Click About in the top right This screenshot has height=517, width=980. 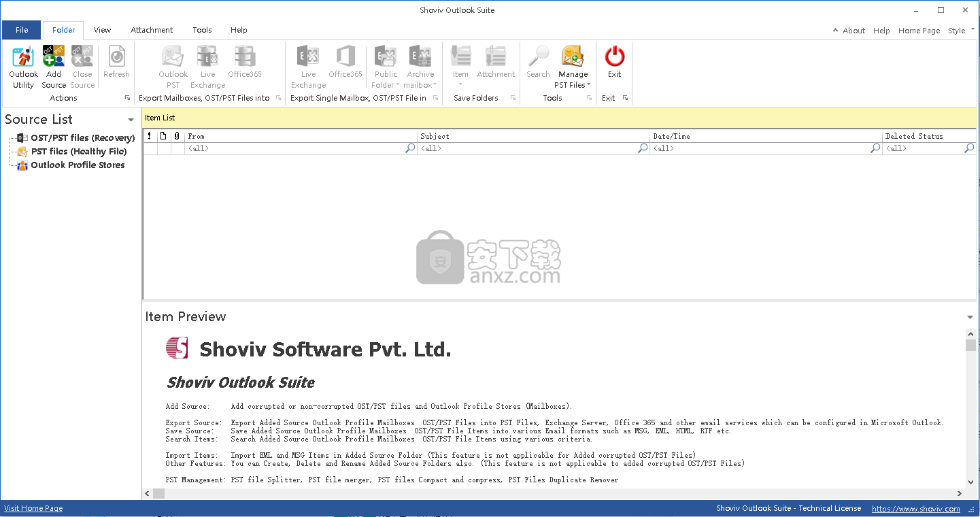coord(854,31)
